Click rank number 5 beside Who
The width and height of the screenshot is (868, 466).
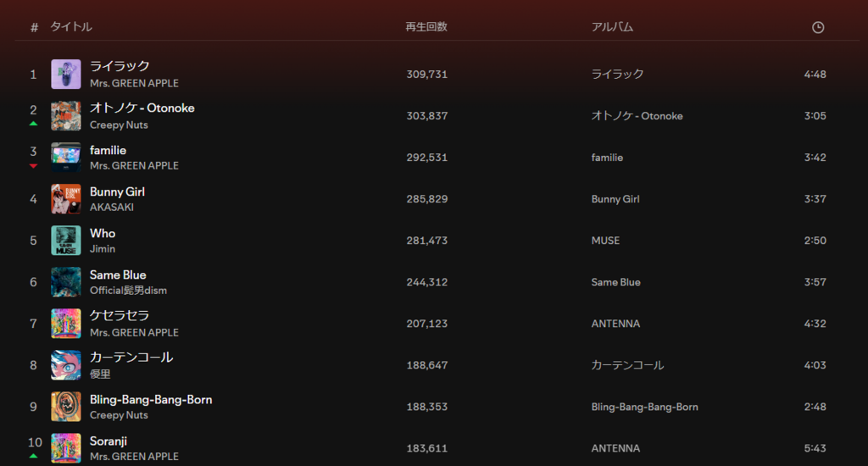(x=33, y=240)
